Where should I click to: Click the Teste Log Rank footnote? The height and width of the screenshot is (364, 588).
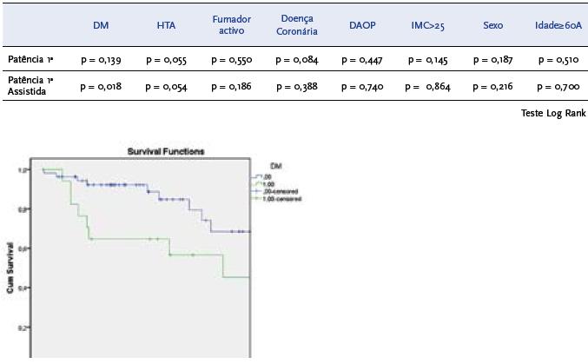tap(553, 113)
